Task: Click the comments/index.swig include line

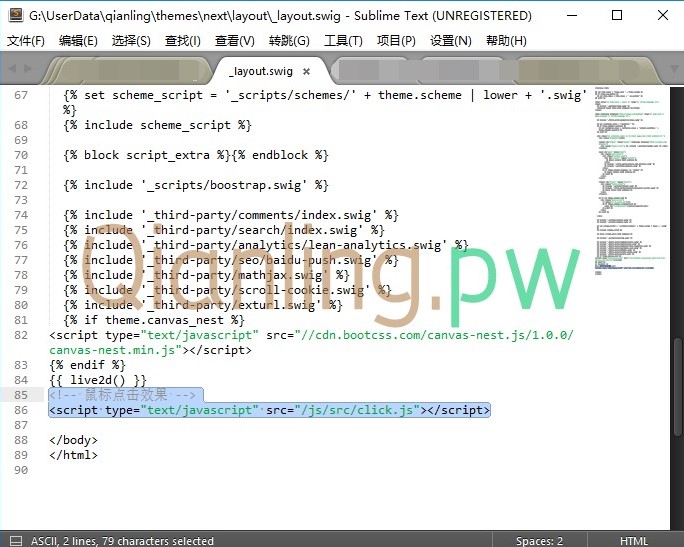Action: (x=231, y=215)
